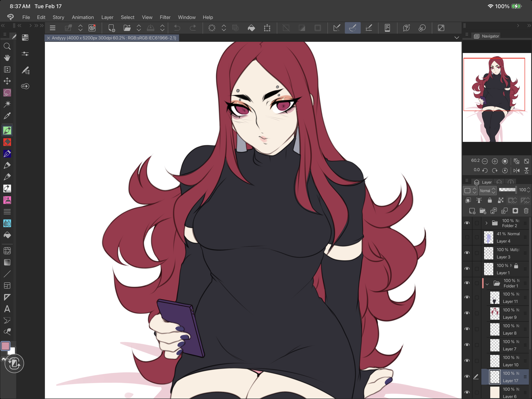Select the Text tool
532x399 pixels.
pyautogui.click(x=7, y=309)
